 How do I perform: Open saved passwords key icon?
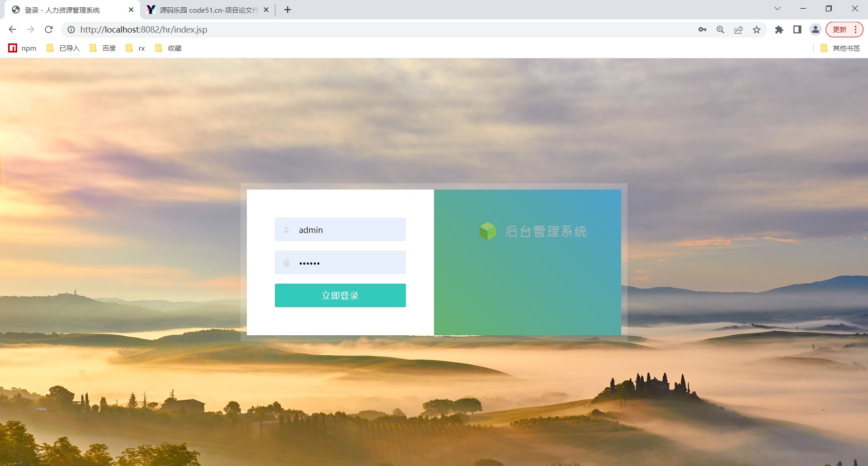pos(702,29)
